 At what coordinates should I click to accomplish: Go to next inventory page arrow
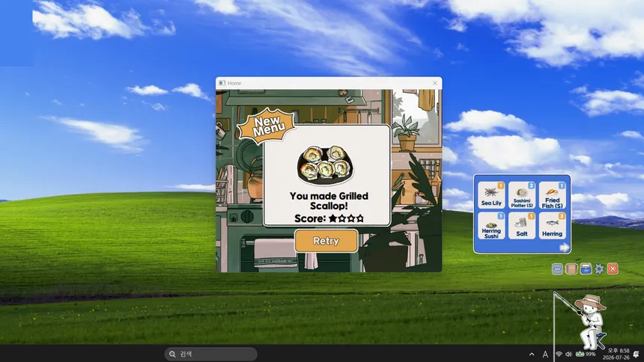565,247
